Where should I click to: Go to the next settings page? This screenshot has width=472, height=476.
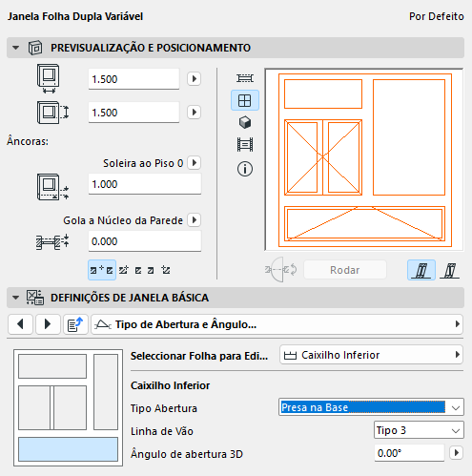click(x=48, y=324)
